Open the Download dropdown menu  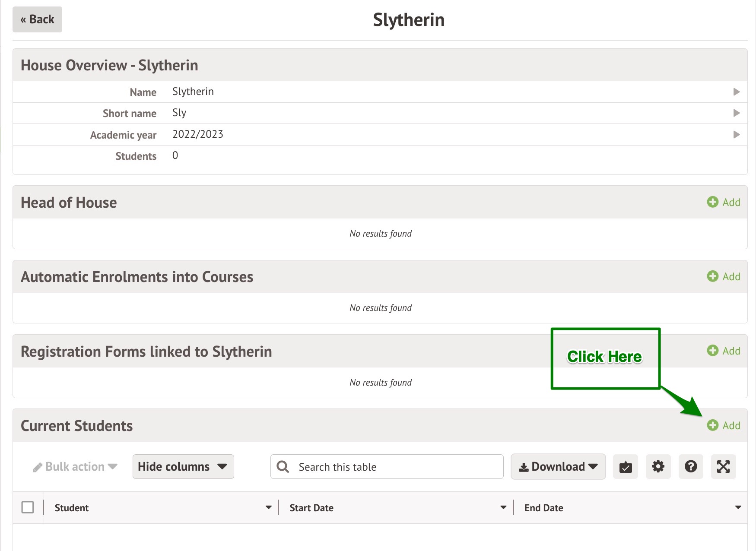point(558,466)
